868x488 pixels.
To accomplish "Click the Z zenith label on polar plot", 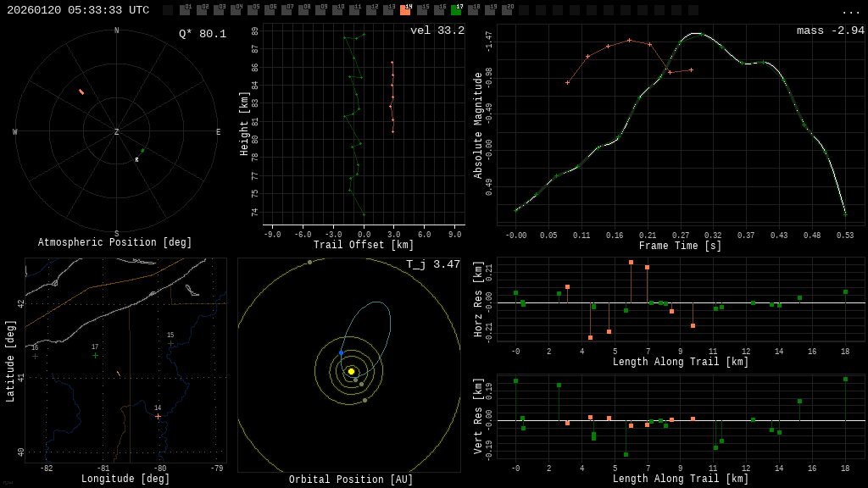I will 116,131.
